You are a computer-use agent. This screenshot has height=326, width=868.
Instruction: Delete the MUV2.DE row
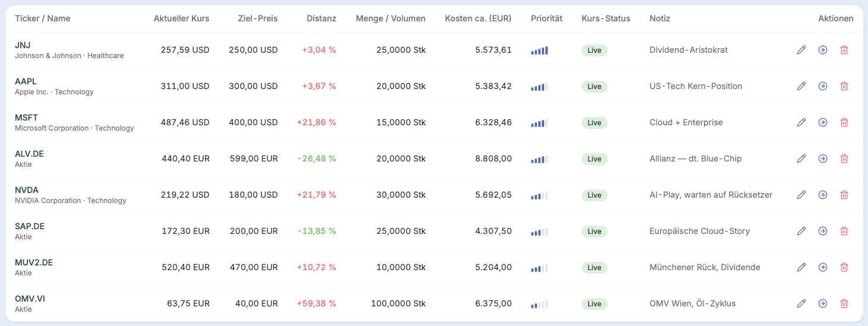pyautogui.click(x=844, y=268)
